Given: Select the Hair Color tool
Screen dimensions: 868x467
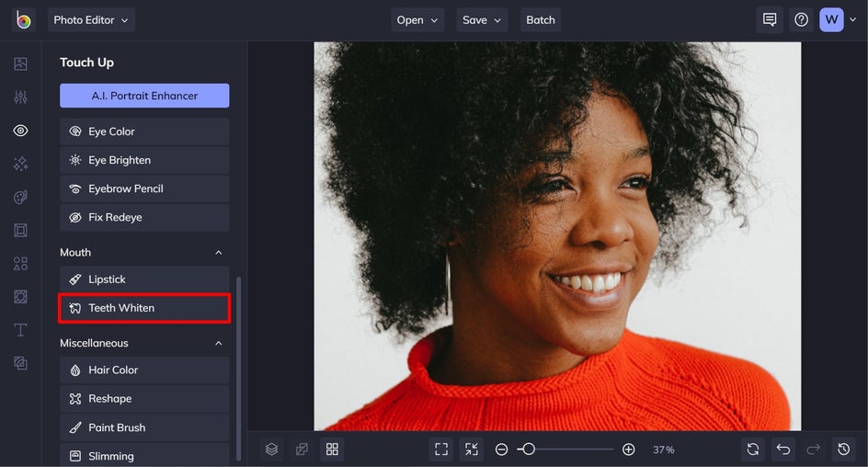Looking at the screenshot, I should [x=144, y=370].
